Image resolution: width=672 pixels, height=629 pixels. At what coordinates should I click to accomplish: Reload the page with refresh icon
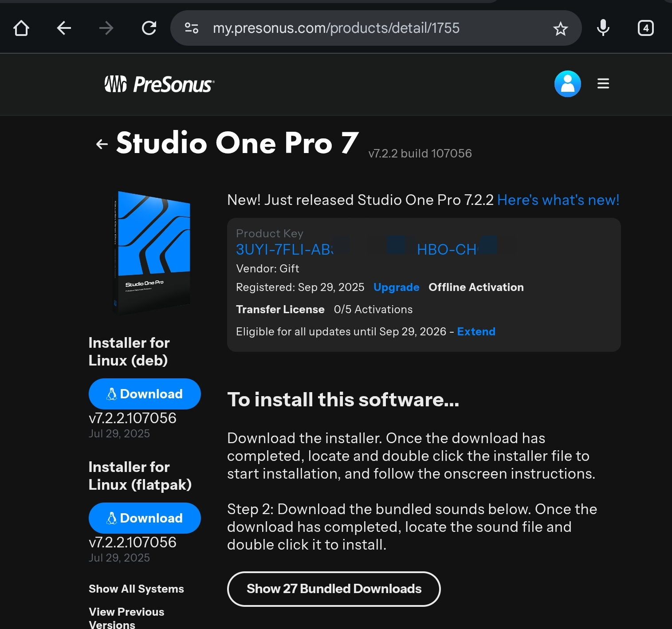(x=149, y=28)
